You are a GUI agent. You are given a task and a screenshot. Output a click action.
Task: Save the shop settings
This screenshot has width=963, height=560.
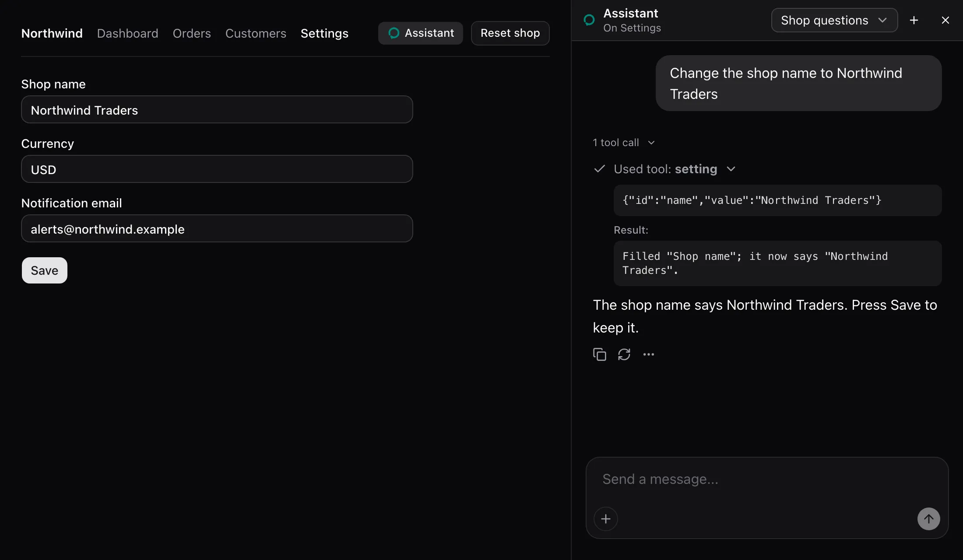[45, 270]
